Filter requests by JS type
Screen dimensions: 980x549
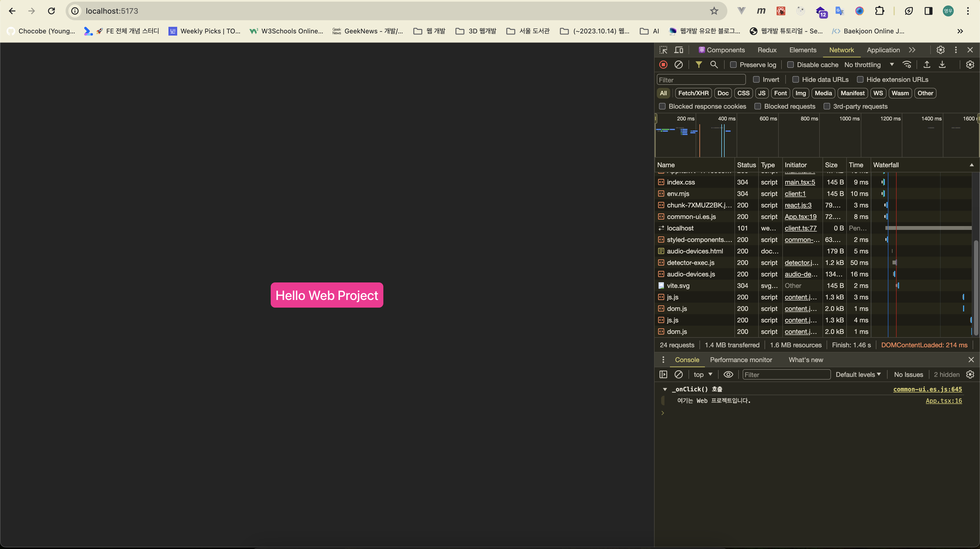tap(762, 93)
